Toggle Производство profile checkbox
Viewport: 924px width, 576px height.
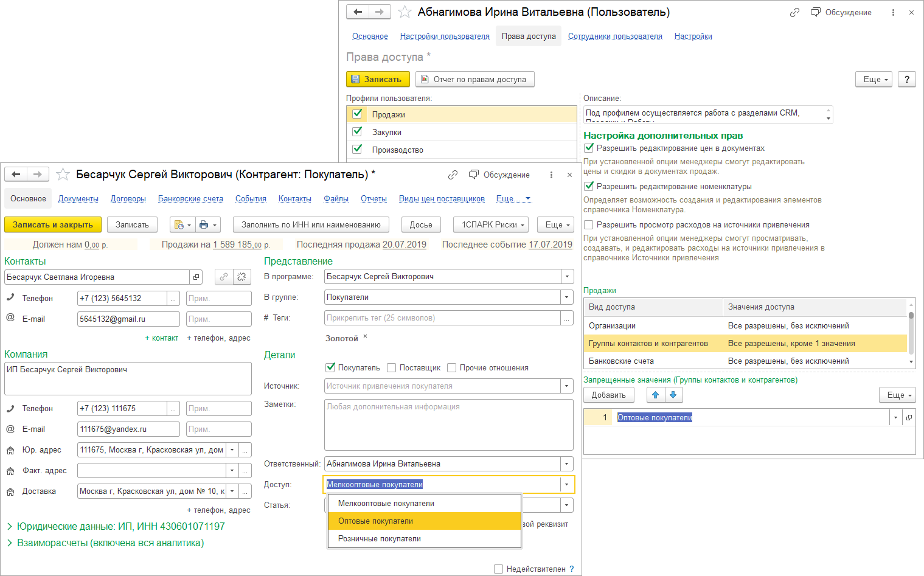tap(357, 149)
